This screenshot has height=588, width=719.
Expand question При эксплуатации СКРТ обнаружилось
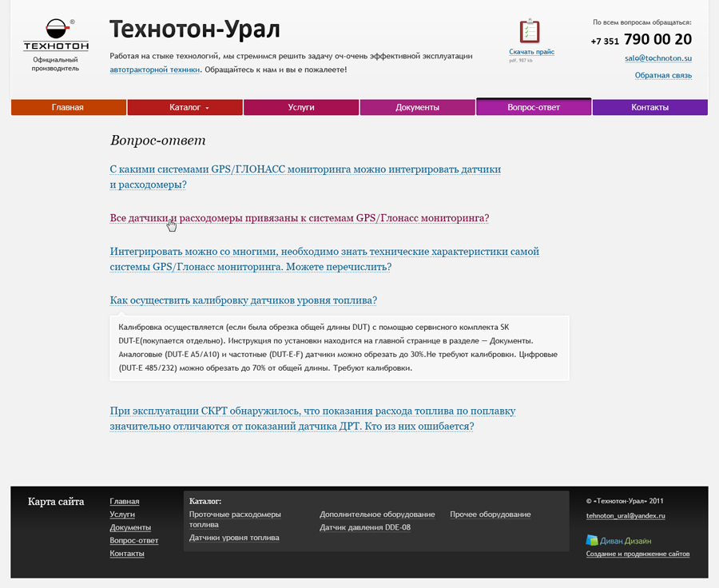pyautogui.click(x=312, y=419)
